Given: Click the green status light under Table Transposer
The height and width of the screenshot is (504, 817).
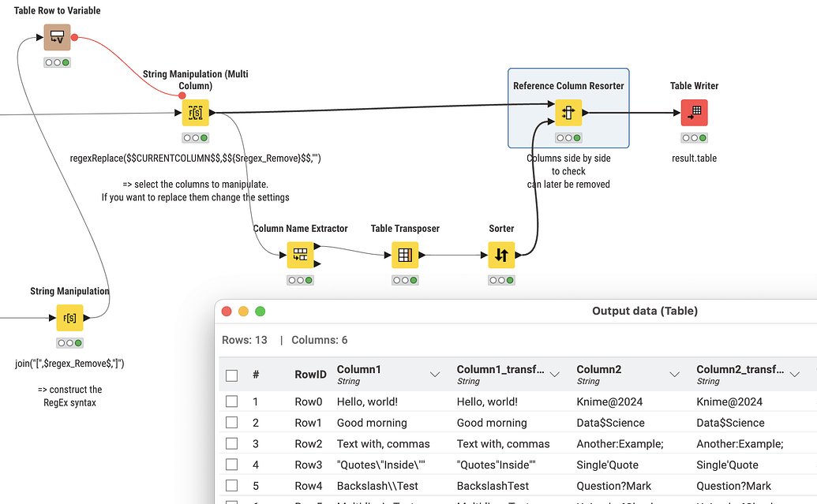Looking at the screenshot, I should click(412, 279).
